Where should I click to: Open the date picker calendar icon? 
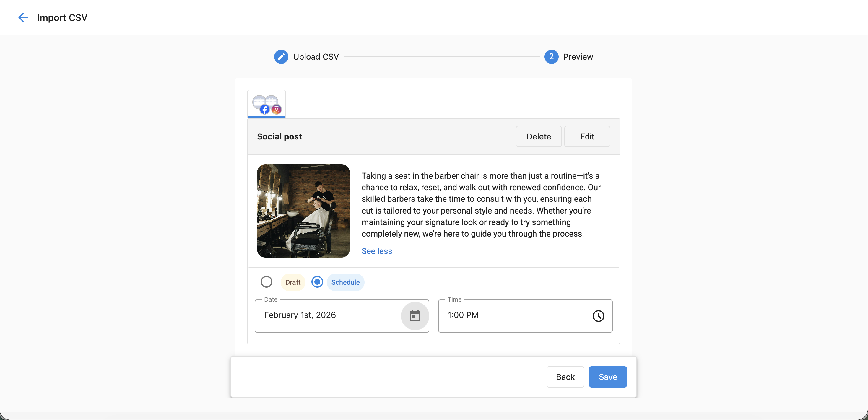pyautogui.click(x=415, y=315)
